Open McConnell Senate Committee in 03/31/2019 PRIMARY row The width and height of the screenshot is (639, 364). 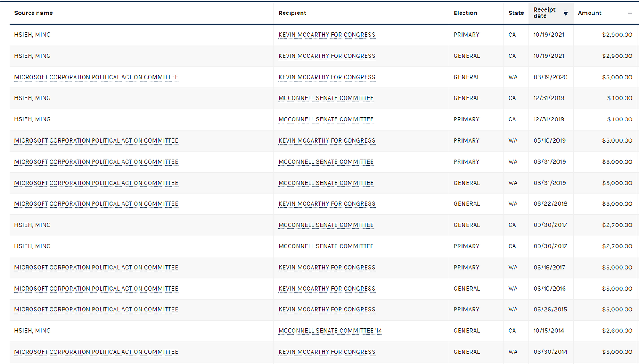point(326,162)
